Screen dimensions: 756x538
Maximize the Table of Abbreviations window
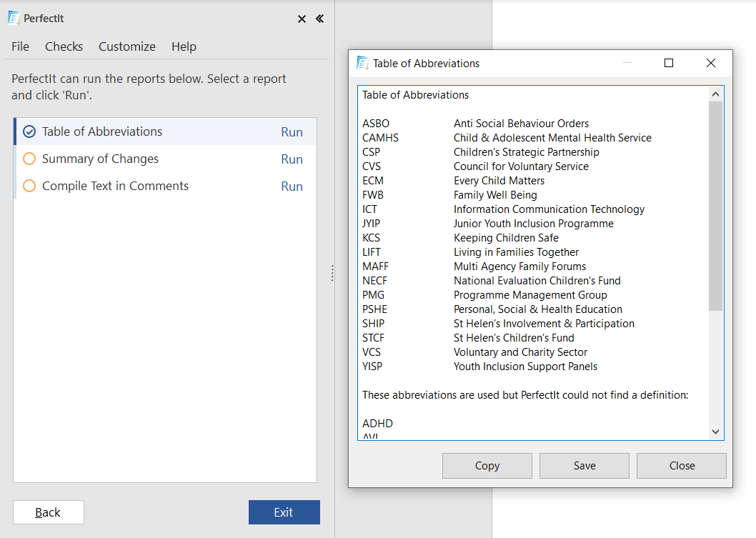[669, 63]
